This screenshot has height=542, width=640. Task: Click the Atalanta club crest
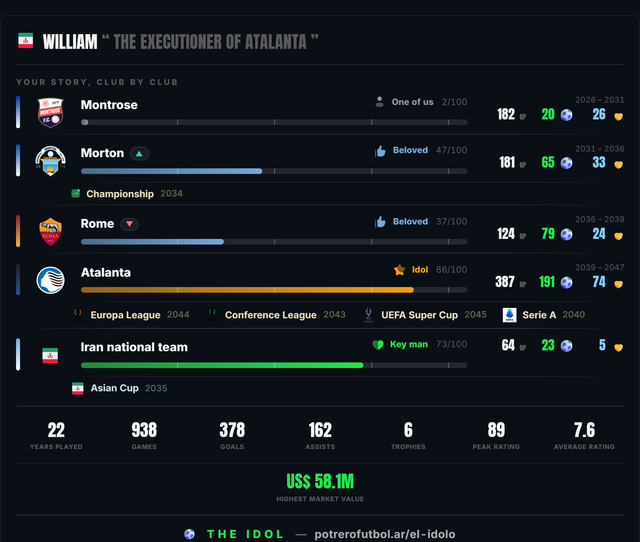coord(50,280)
